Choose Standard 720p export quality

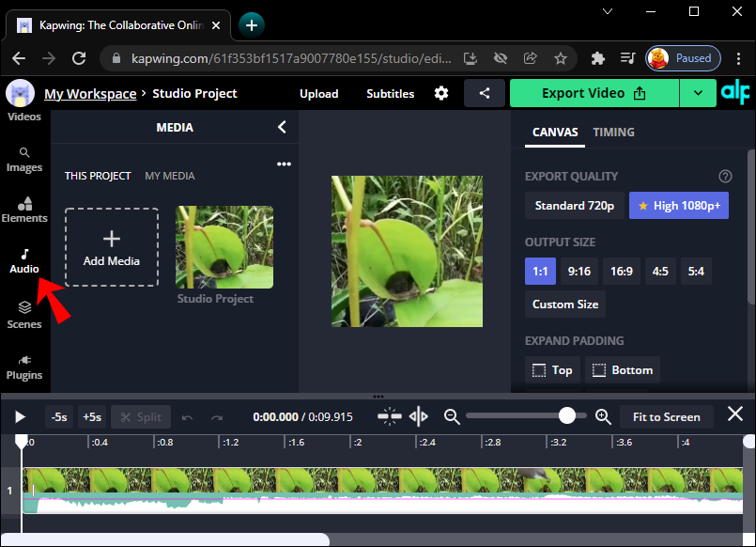[574, 206]
